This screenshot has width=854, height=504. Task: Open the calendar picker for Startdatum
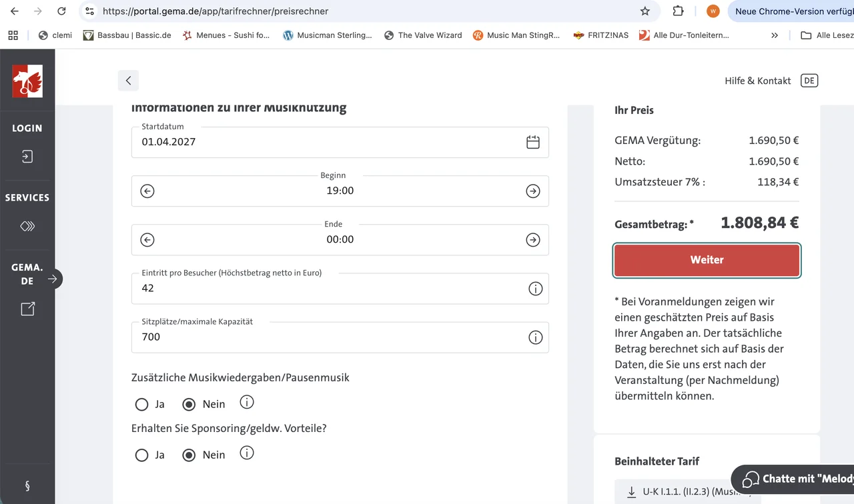532,142
